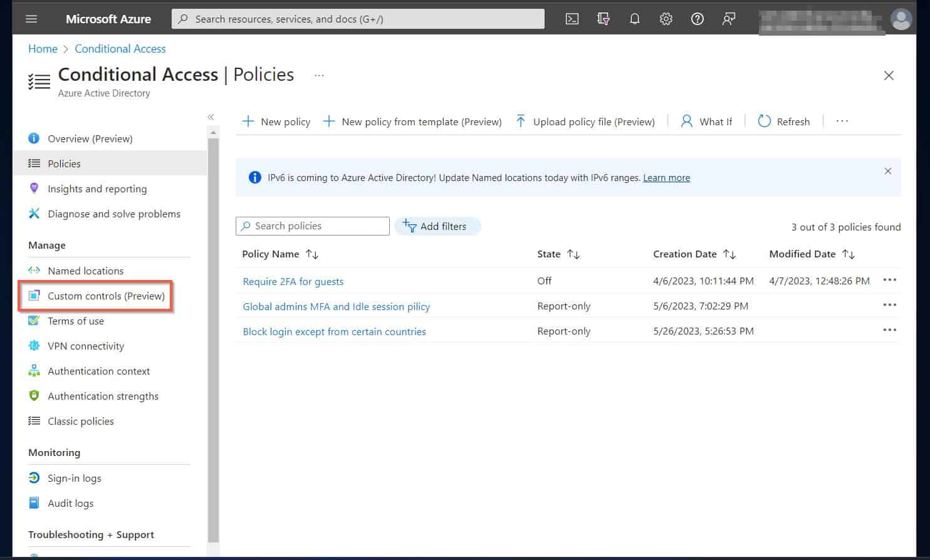Open the notifications bell
930x560 pixels.
coord(634,19)
